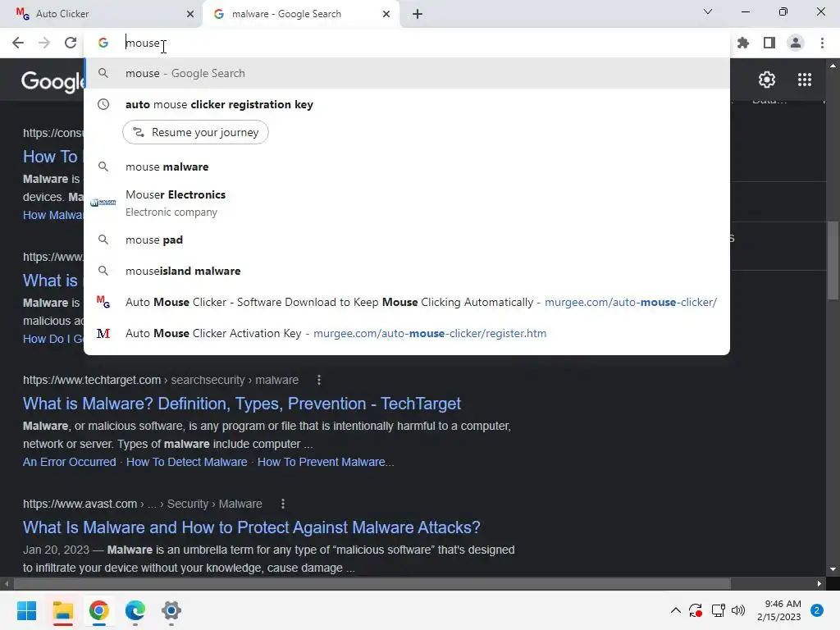Screen dimensions: 840x630
Task: Click the address bar containing 'mouse'
Action: click(407, 43)
